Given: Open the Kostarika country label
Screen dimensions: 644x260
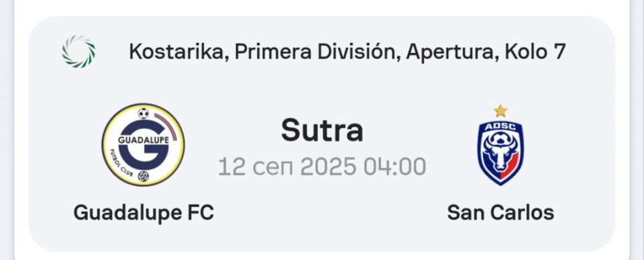Looking at the screenshot, I should coord(178,52).
